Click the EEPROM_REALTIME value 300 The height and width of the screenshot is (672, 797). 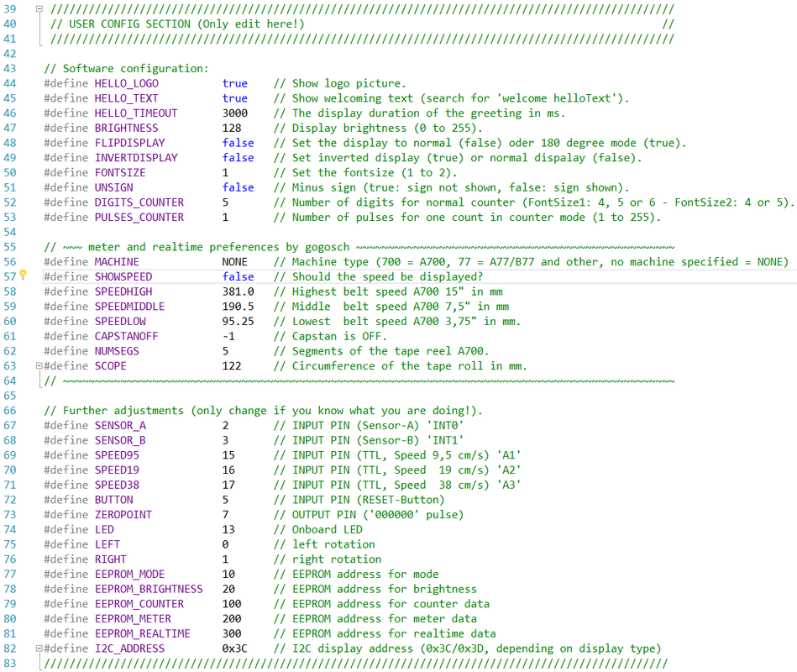click(x=232, y=633)
